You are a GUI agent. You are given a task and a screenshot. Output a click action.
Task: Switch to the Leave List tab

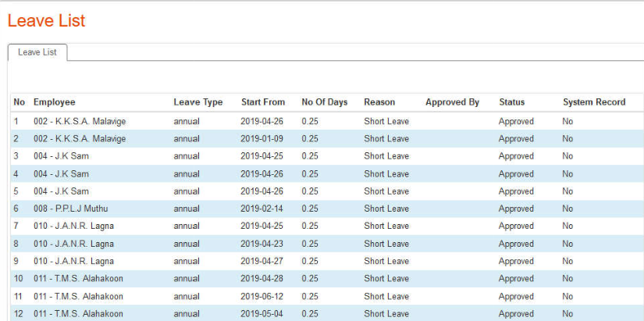(x=37, y=52)
